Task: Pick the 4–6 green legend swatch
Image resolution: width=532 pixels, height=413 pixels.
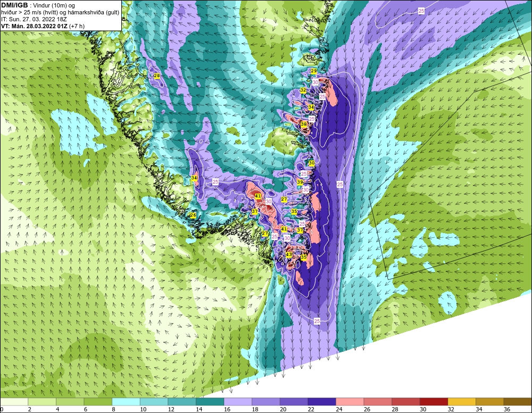Action: pyautogui.click(x=70, y=402)
